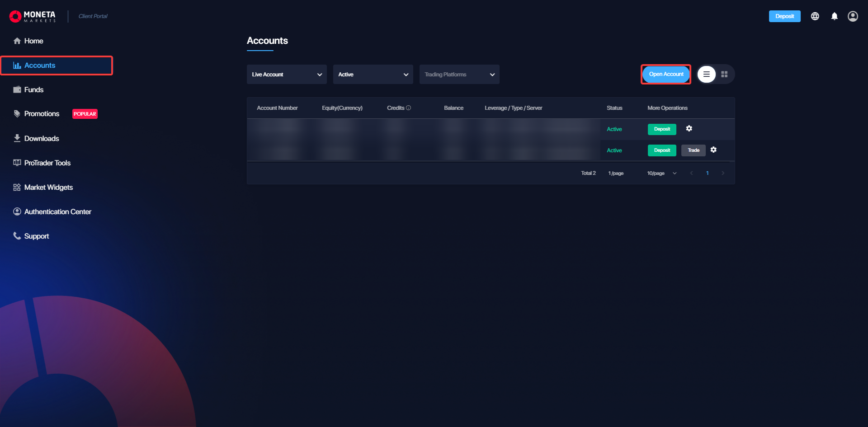Go to next page arrow
The image size is (868, 427).
pyautogui.click(x=723, y=174)
